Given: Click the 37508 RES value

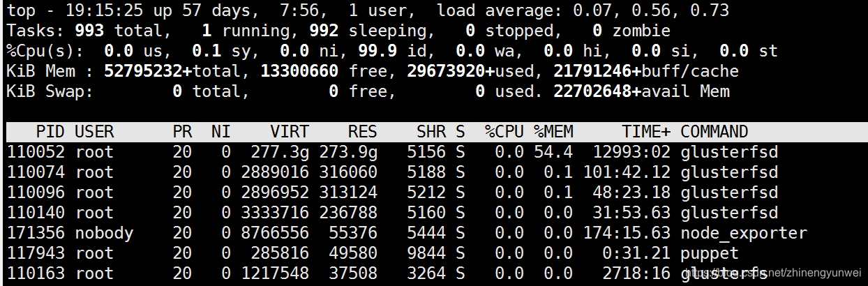Looking at the screenshot, I should pyautogui.click(x=353, y=273).
